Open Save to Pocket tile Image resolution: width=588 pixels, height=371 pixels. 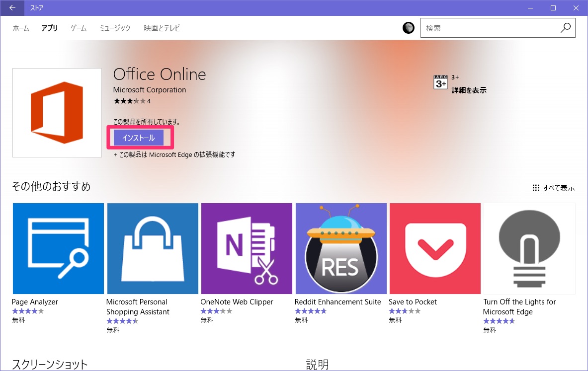tap(435, 248)
